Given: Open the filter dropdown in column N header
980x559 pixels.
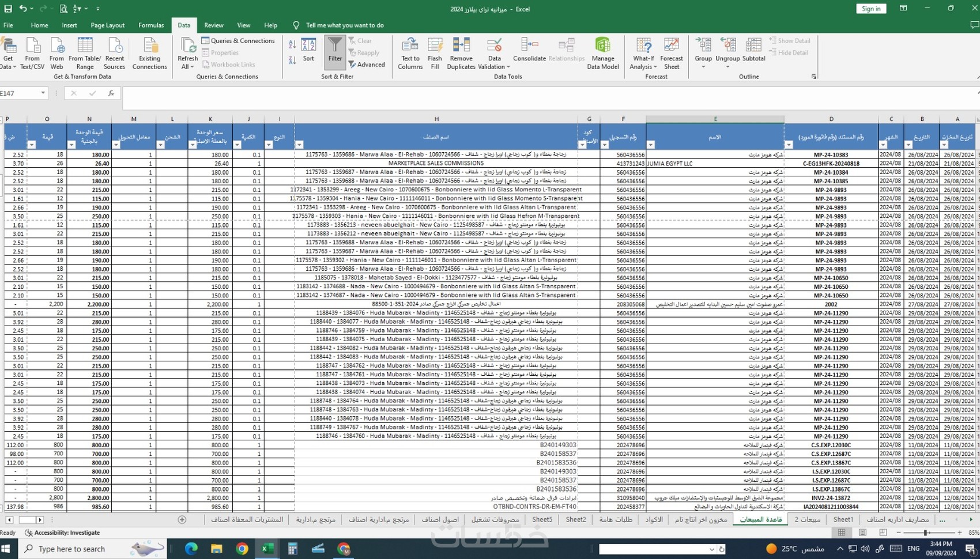Looking at the screenshot, I should point(71,145).
